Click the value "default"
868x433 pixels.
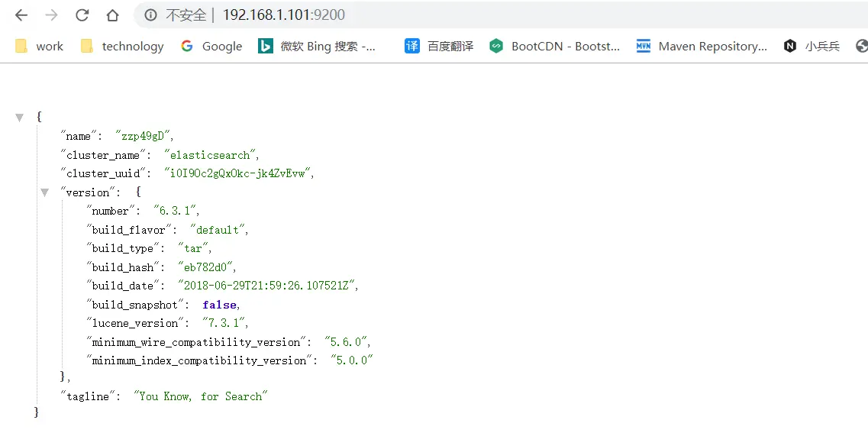pos(218,230)
